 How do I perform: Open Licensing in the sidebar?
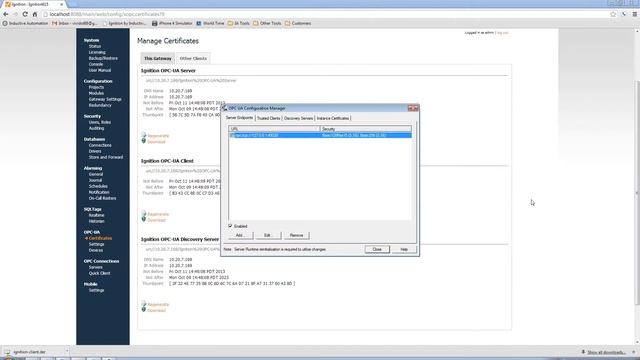[x=97, y=52]
